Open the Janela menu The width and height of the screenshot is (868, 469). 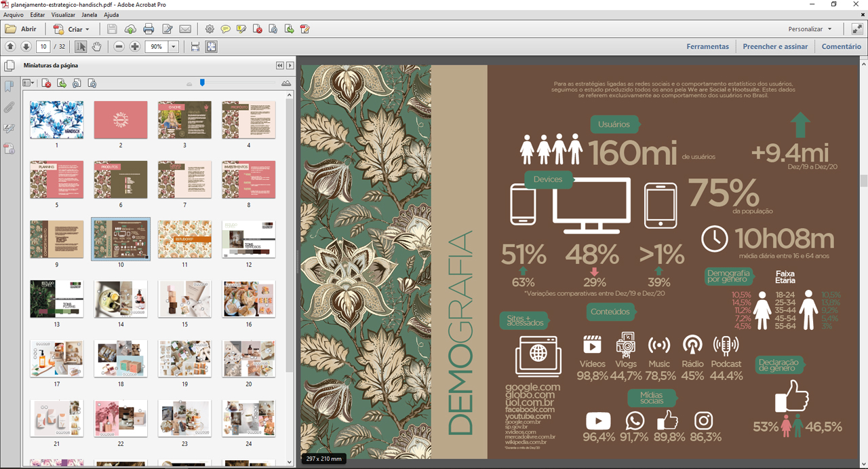click(89, 14)
